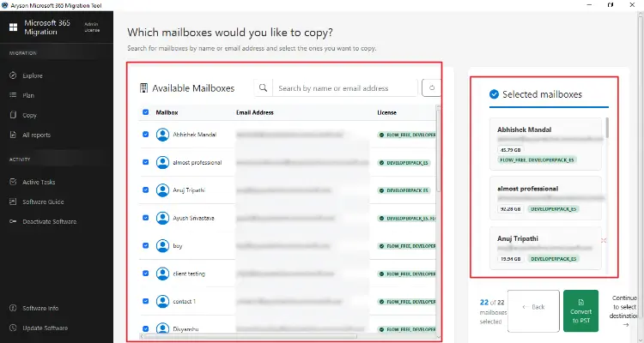Click the search magnifier icon

[264, 87]
